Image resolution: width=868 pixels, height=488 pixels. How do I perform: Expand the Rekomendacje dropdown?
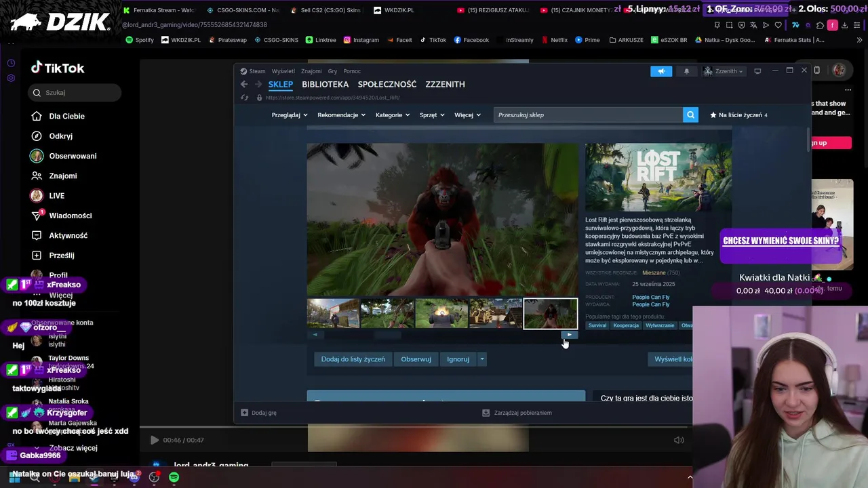(x=341, y=115)
